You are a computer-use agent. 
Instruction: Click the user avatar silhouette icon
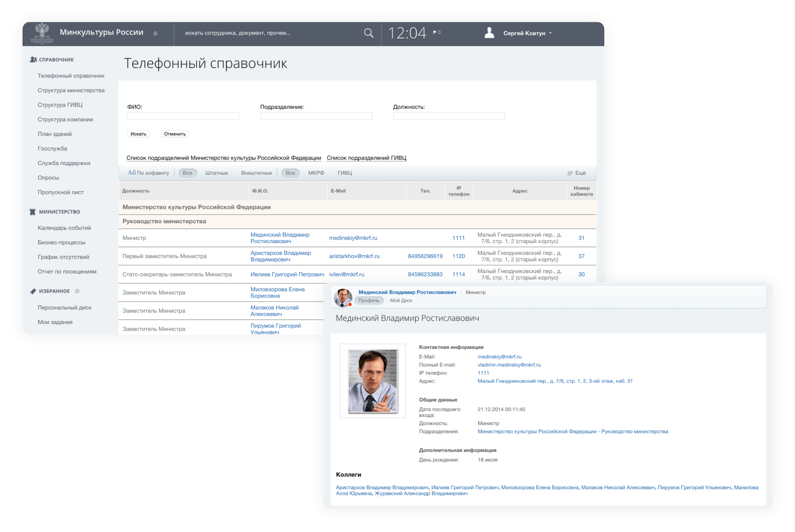tap(489, 33)
